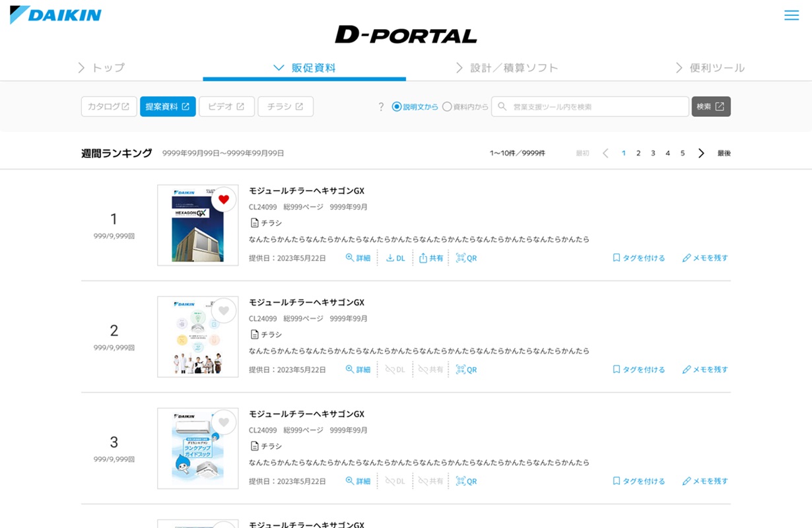Open the カタログ category
812x528 pixels.
tap(109, 106)
